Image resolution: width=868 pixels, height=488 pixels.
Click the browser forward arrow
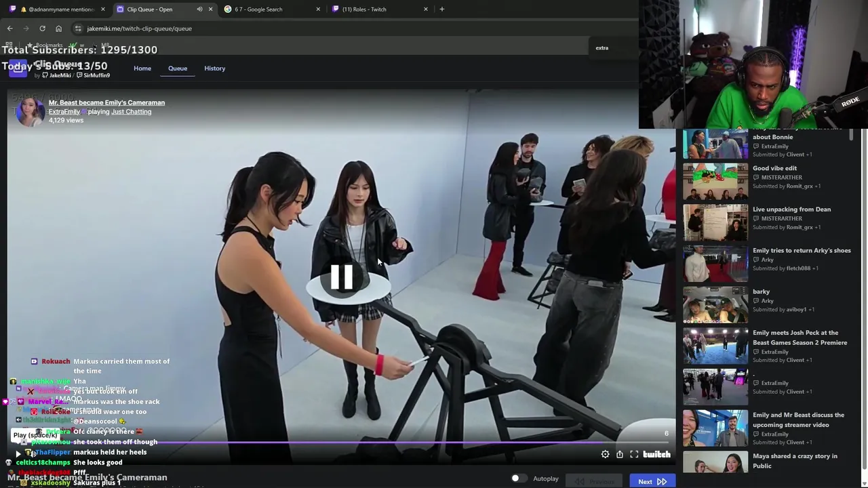pyautogui.click(x=26, y=28)
